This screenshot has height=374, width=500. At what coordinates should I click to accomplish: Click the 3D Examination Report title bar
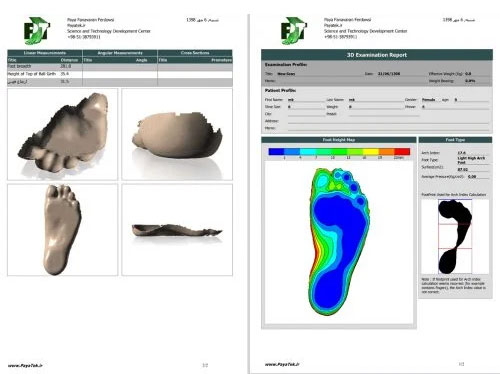pyautogui.click(x=377, y=55)
